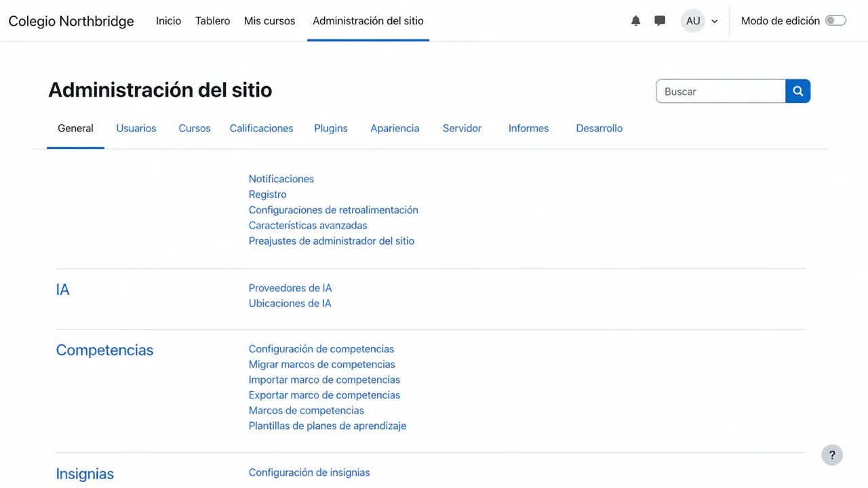Open the Desarrollo tab
The height and width of the screenshot is (488, 868).
(x=599, y=128)
